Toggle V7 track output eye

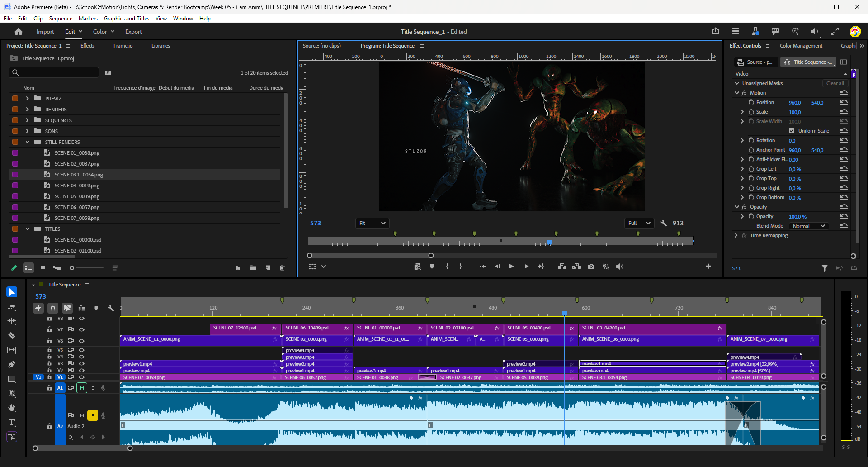coord(82,329)
